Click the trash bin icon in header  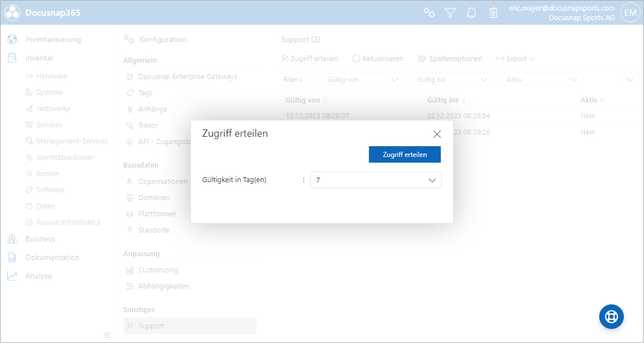tap(493, 12)
